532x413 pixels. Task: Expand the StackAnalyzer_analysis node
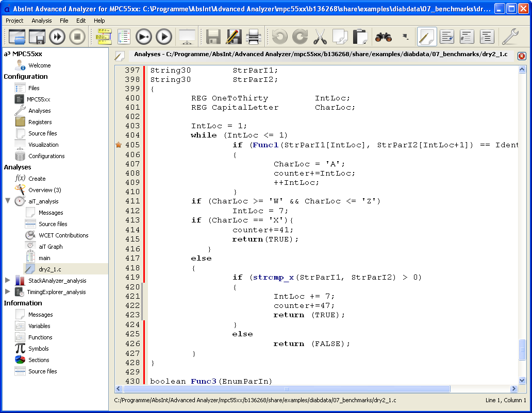pos(7,280)
